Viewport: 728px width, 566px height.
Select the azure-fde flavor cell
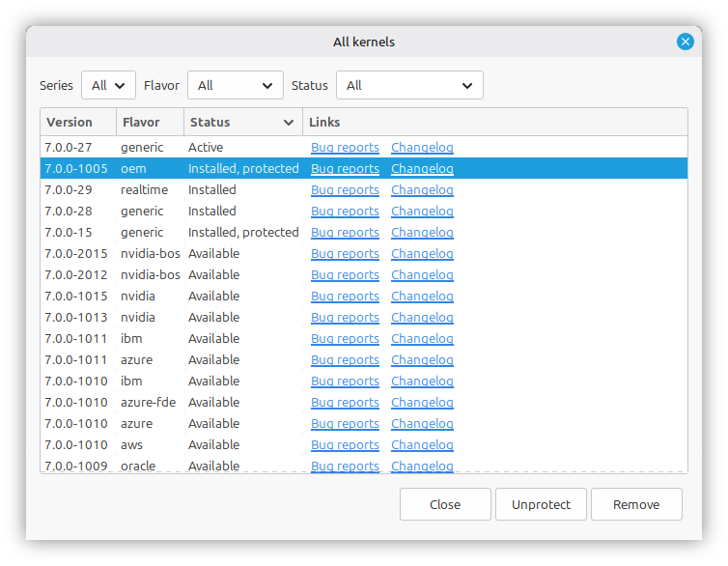pos(148,403)
